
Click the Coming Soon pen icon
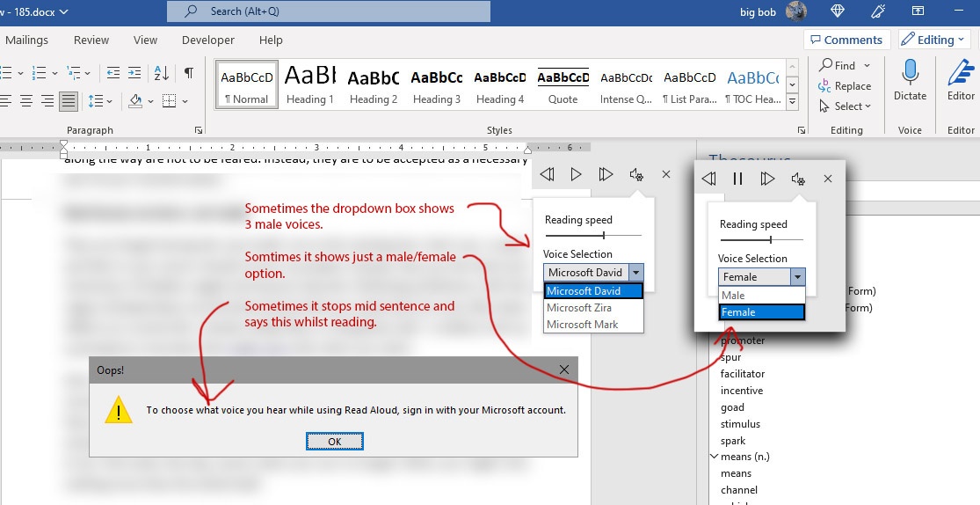[x=877, y=11]
